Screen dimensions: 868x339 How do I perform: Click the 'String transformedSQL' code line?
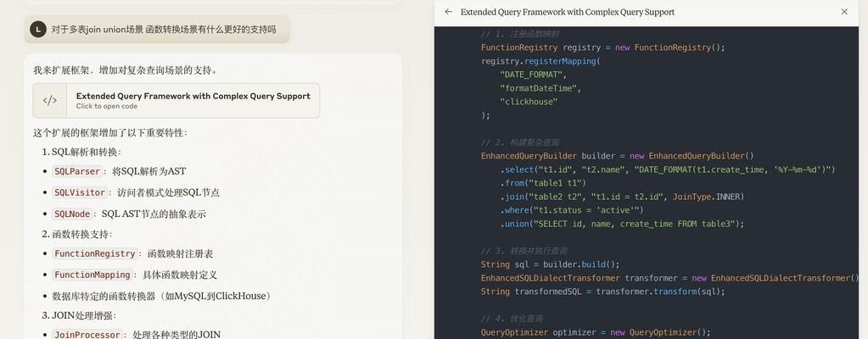[602, 292]
